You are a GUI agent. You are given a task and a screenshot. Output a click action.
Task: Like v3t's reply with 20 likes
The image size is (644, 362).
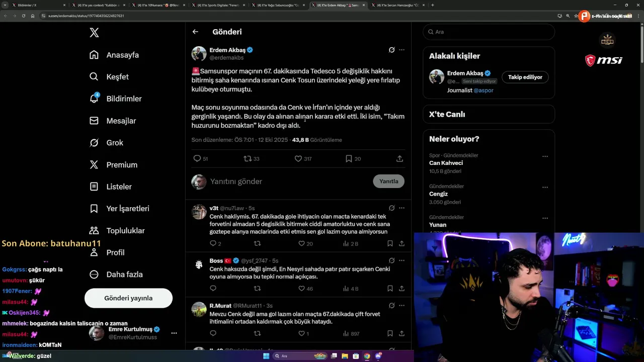pyautogui.click(x=301, y=243)
